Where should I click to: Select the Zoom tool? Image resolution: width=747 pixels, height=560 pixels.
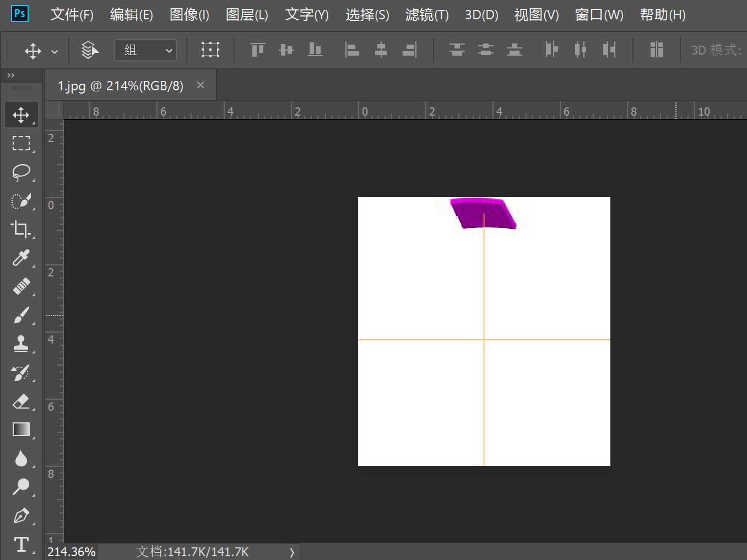[x=21, y=487]
